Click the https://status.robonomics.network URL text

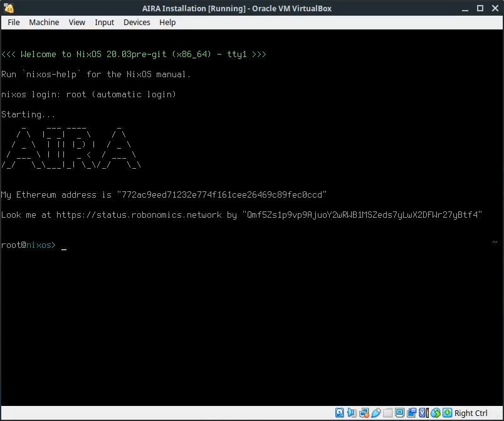139,215
